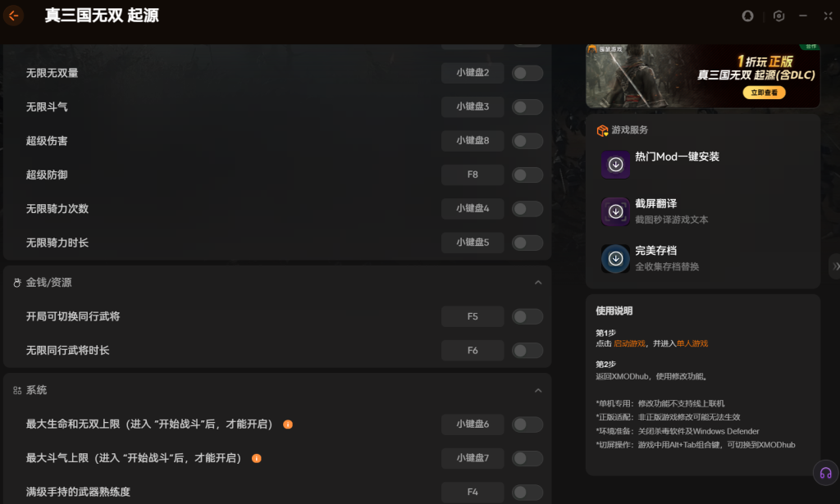Click the info icon beside 最大生命和无双上限
840x504 pixels.
(288, 425)
